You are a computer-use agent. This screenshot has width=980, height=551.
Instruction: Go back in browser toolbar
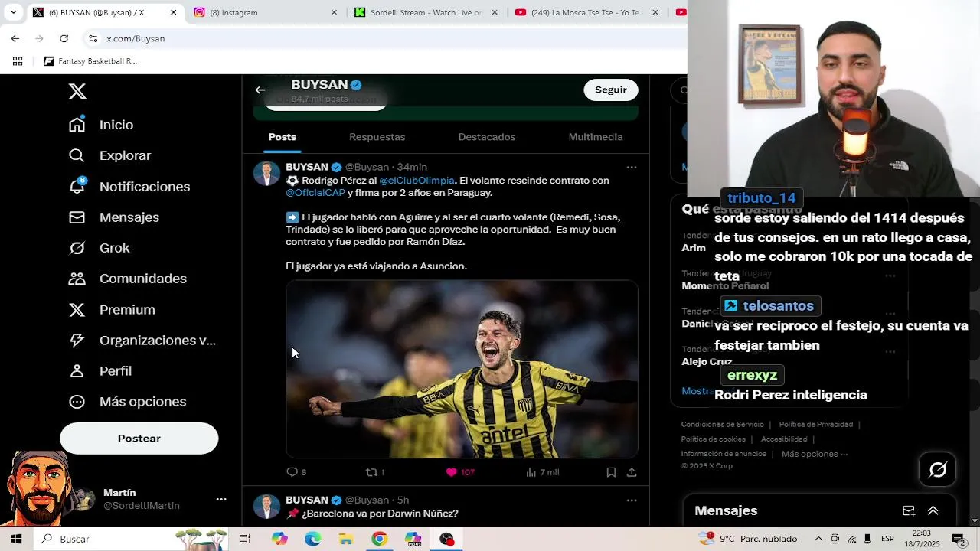(x=15, y=38)
